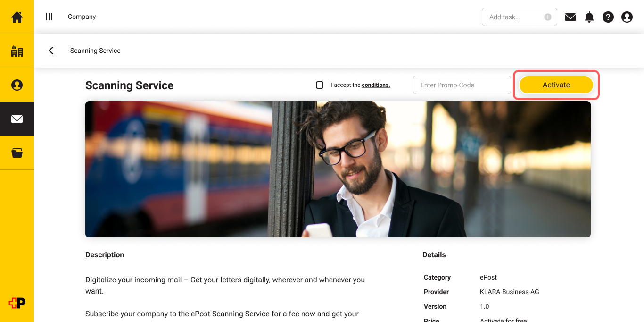This screenshot has height=322, width=644.
Task: Activate the Scanning Service
Action: coord(556,85)
